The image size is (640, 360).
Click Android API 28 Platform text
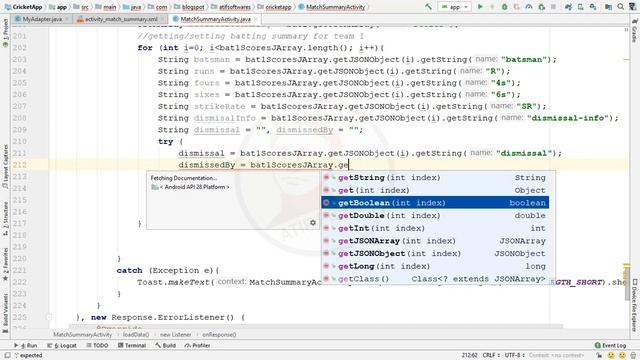tap(195, 187)
